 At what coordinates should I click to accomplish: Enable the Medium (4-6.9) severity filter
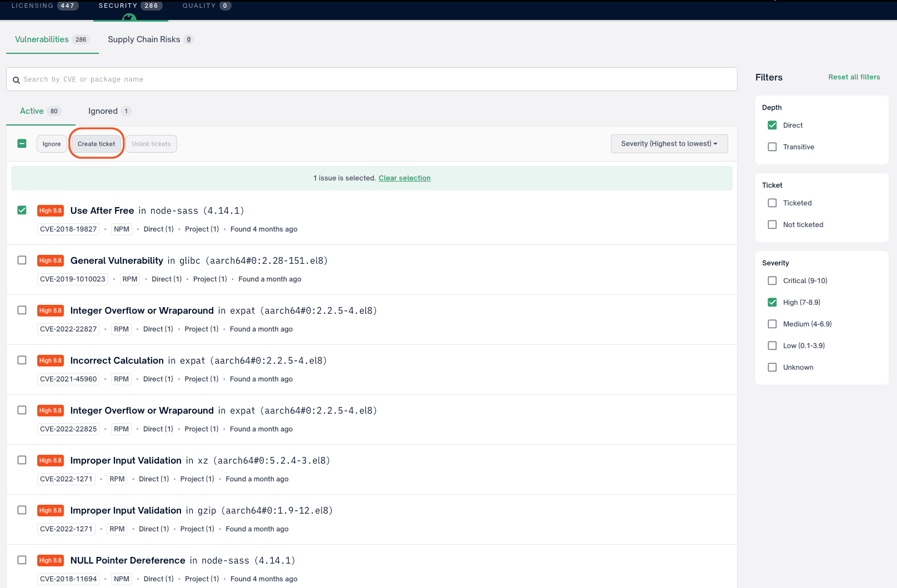[x=772, y=324]
